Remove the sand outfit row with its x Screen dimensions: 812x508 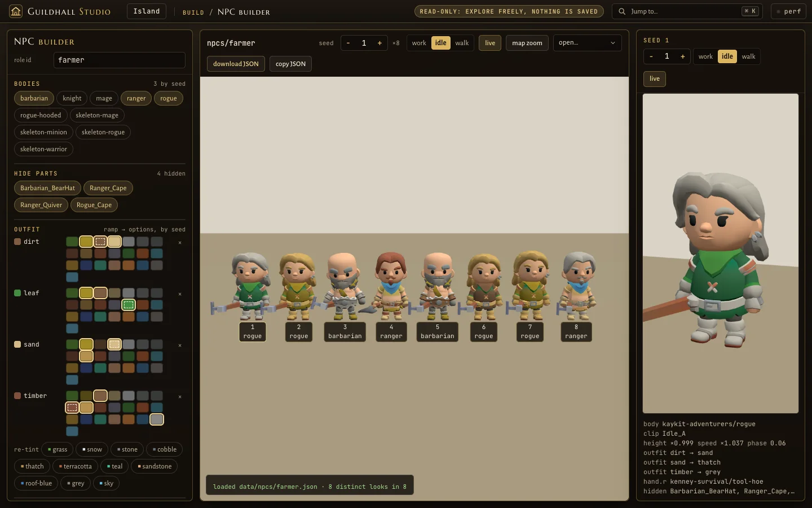tap(180, 345)
